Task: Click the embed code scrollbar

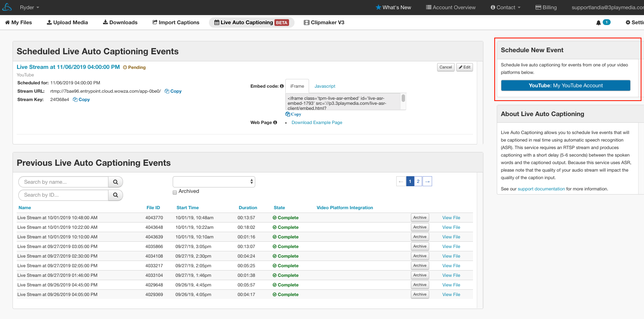Action: [403, 99]
